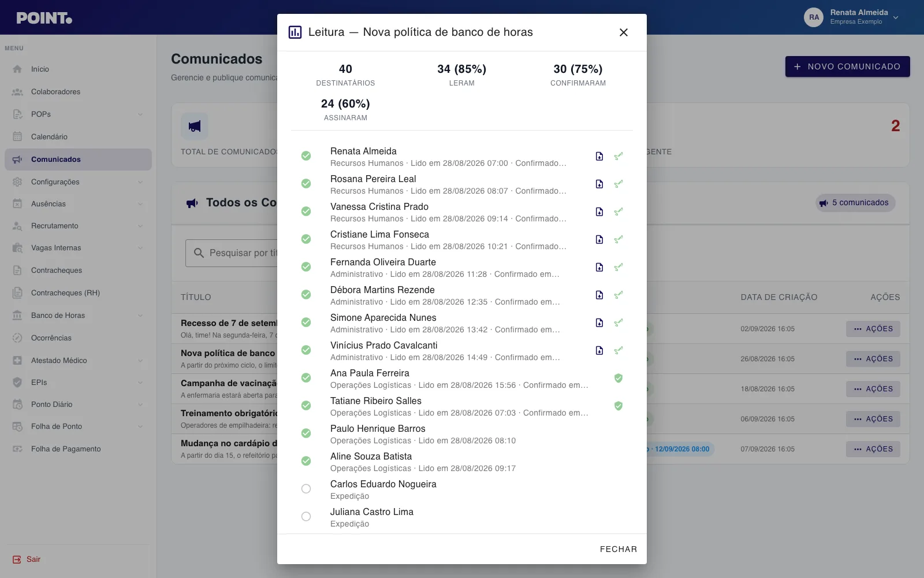Viewport: 924px width, 578px height.
Task: Click the FECHAR button
Action: [619, 549]
